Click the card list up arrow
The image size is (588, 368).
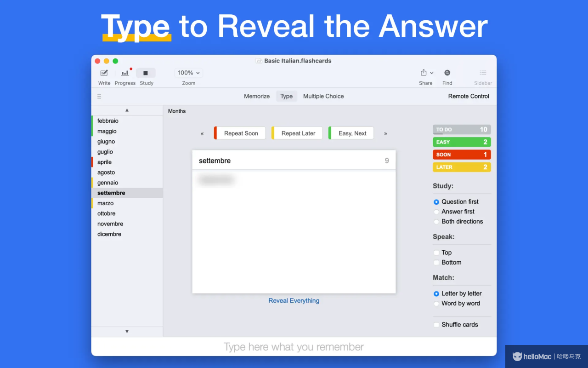click(x=127, y=110)
